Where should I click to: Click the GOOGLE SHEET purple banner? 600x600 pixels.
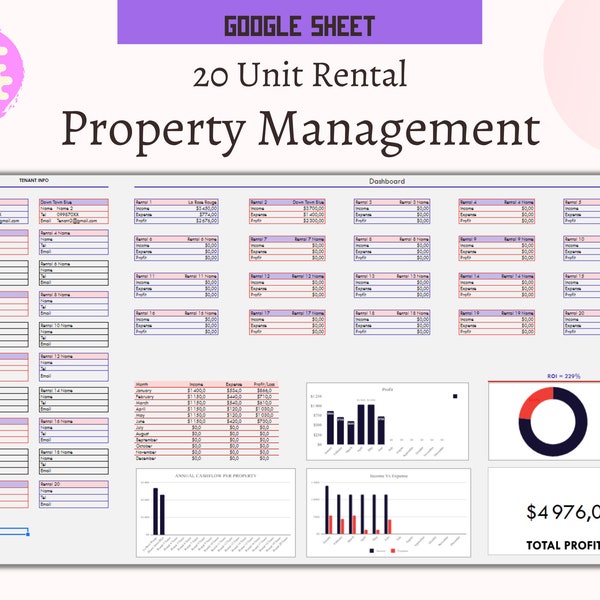(x=300, y=22)
